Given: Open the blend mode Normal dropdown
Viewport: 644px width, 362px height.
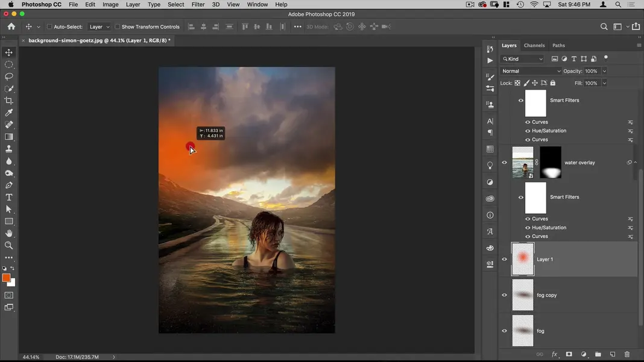Looking at the screenshot, I should tap(531, 71).
